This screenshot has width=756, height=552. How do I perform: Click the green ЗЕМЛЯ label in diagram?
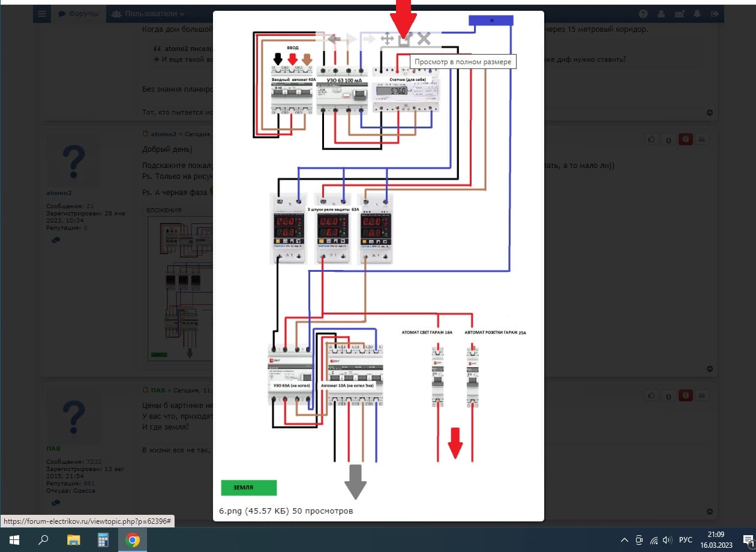tap(248, 488)
